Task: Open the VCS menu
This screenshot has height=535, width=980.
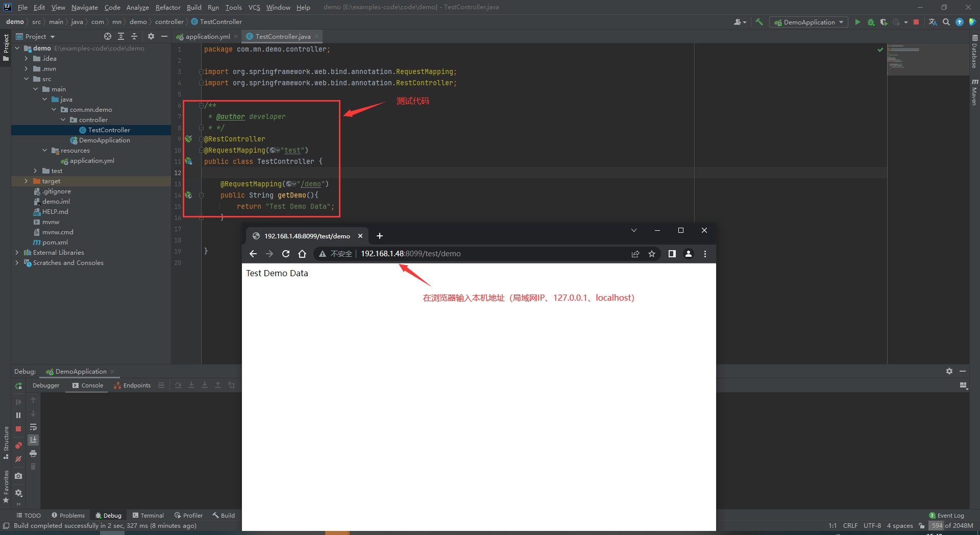Action: coord(254,7)
